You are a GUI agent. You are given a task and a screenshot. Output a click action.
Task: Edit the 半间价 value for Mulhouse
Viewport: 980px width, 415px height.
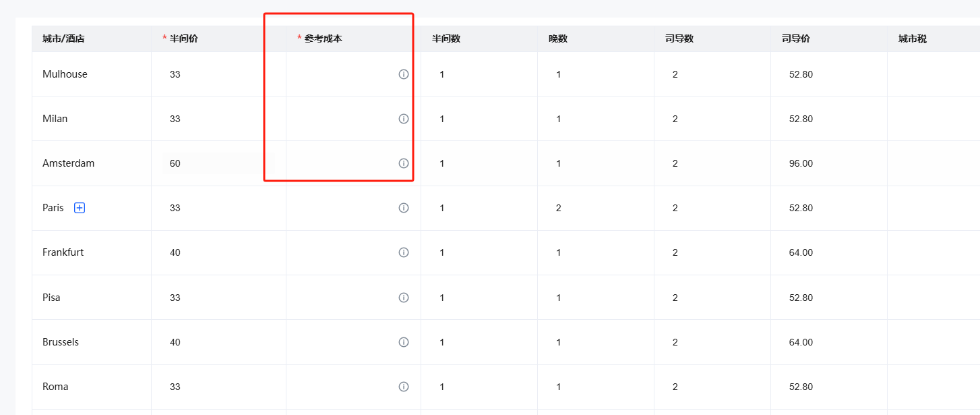[x=209, y=74]
